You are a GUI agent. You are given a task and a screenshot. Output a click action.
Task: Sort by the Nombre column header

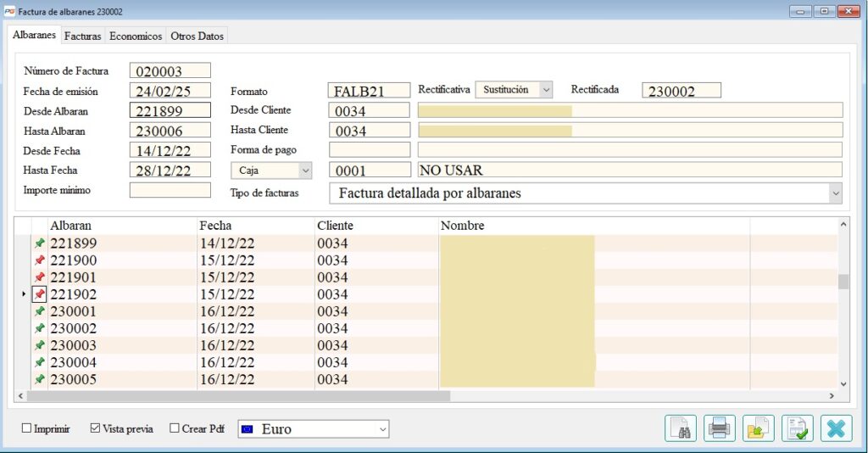594,226
